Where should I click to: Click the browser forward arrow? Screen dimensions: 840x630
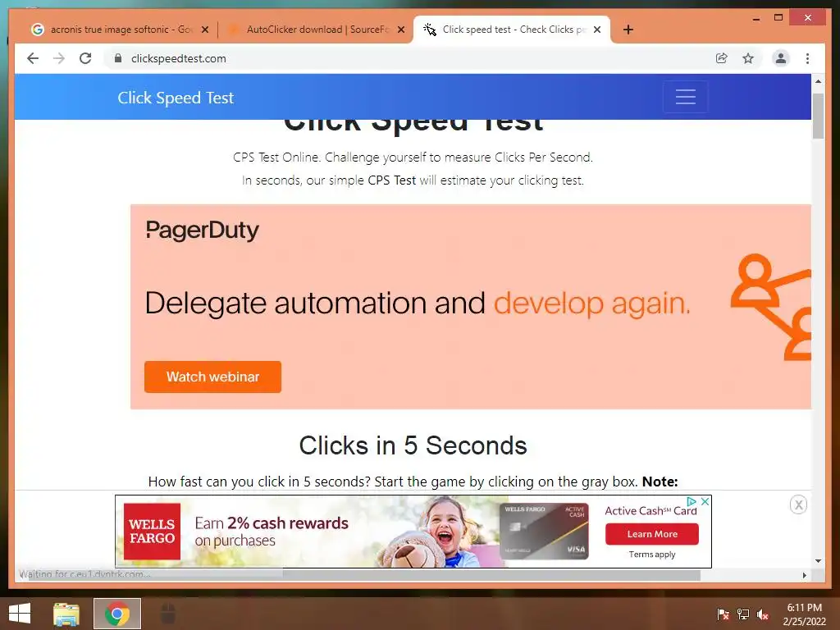click(x=59, y=58)
